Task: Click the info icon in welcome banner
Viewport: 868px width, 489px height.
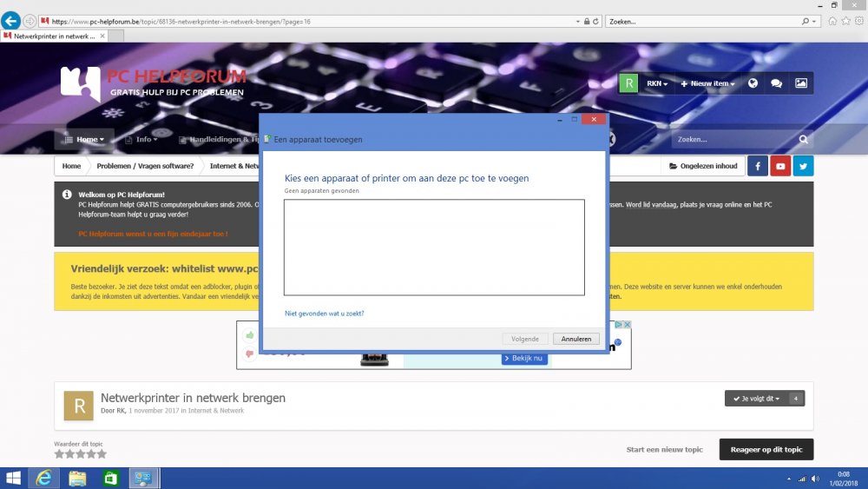Action: click(x=67, y=195)
